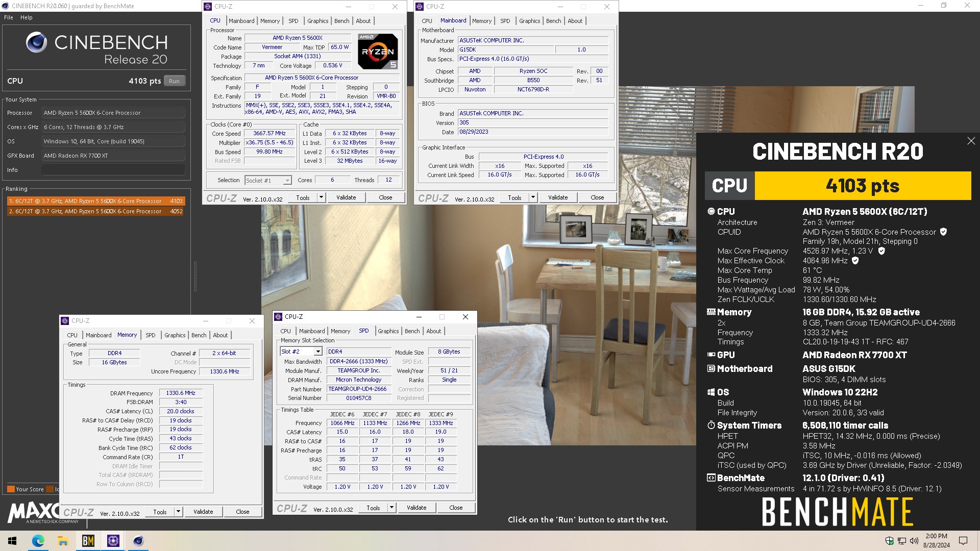The height and width of the screenshot is (551, 980).
Task: Click Validate in the CPU-Z CPU window
Action: click(x=346, y=197)
